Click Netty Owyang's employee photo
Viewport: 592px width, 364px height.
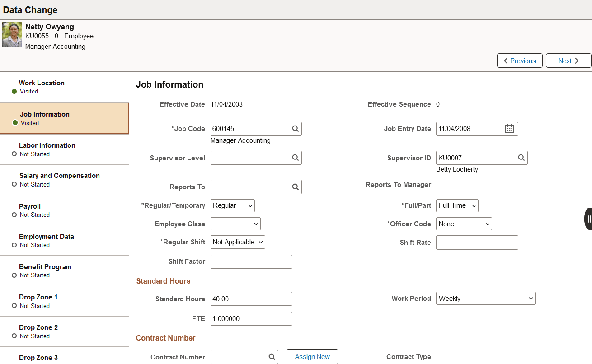pos(12,34)
